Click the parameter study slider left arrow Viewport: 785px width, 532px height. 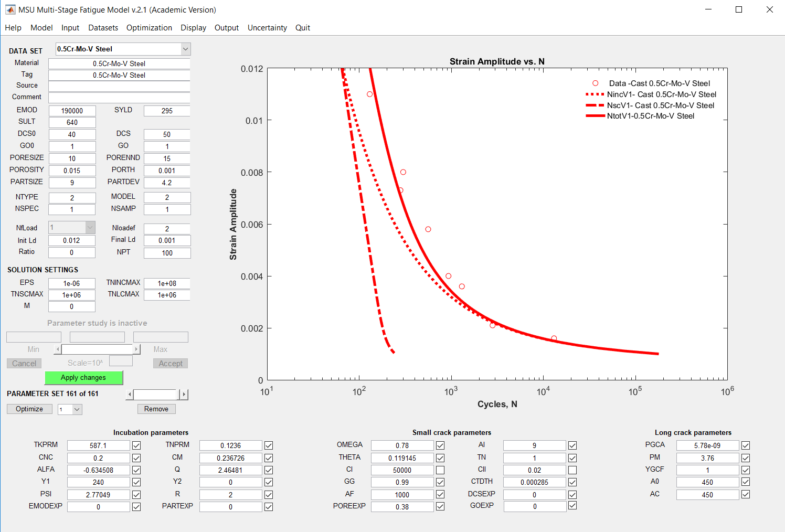pyautogui.click(x=58, y=349)
